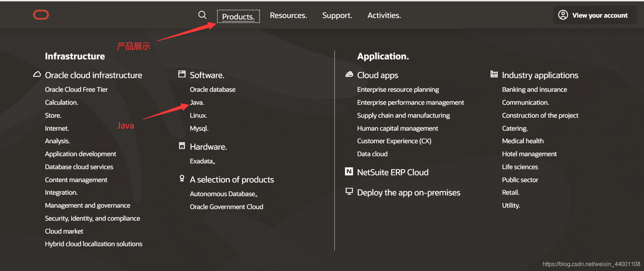Open the Catering link
The width and height of the screenshot is (644, 271).
pyautogui.click(x=515, y=128)
